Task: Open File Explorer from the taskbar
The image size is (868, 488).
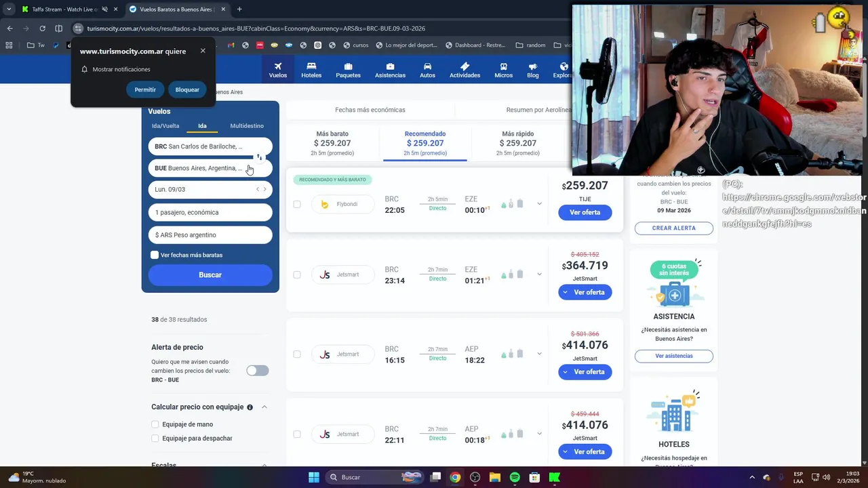Action: 495,477
